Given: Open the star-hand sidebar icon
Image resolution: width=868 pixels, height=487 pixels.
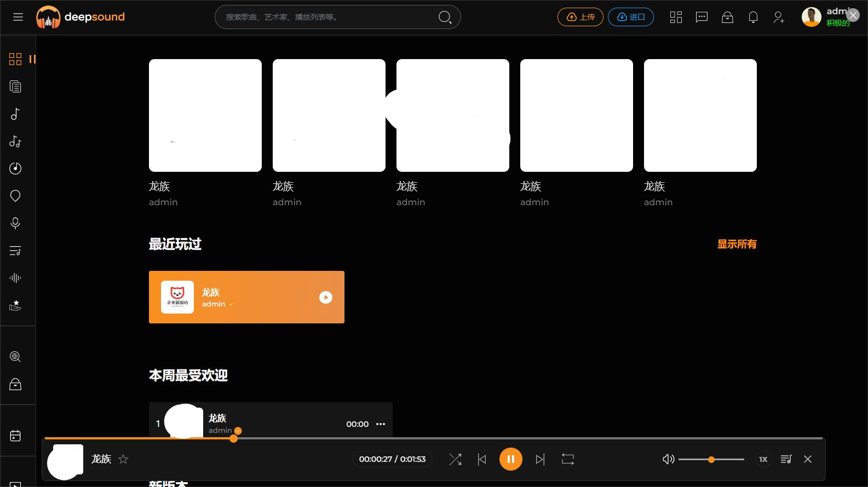Looking at the screenshot, I should (x=15, y=305).
